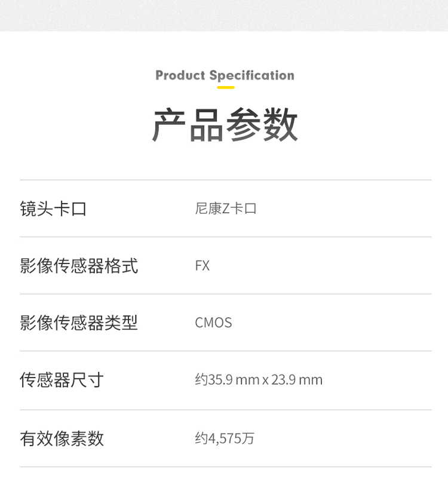Click the 传感器尺寸 label
Image resolution: width=448 pixels, height=497 pixels.
(x=62, y=380)
